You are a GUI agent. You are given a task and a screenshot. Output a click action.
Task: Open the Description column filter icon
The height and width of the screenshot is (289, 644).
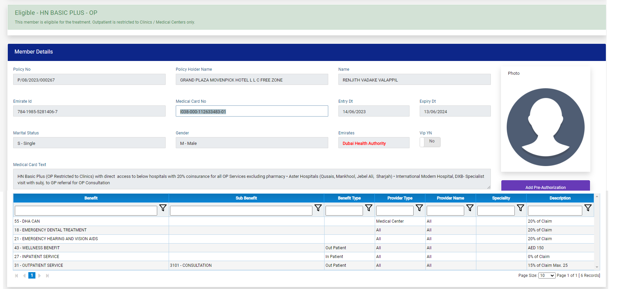(x=588, y=208)
